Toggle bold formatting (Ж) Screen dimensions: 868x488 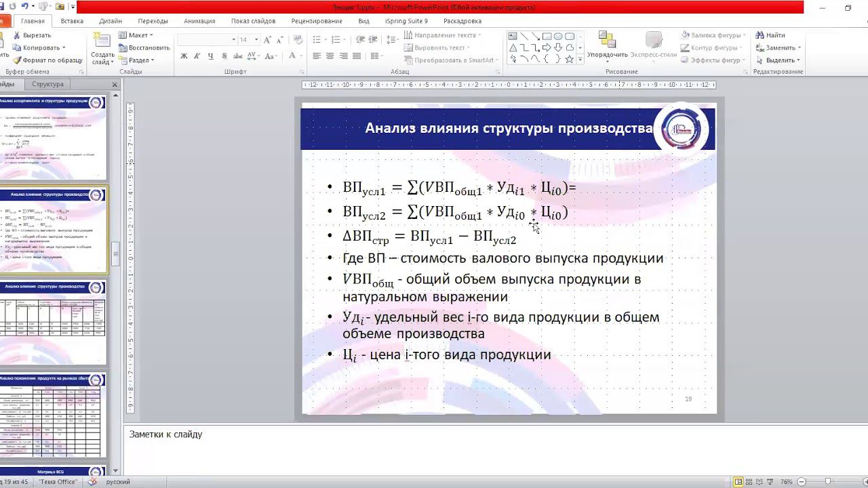pos(184,56)
